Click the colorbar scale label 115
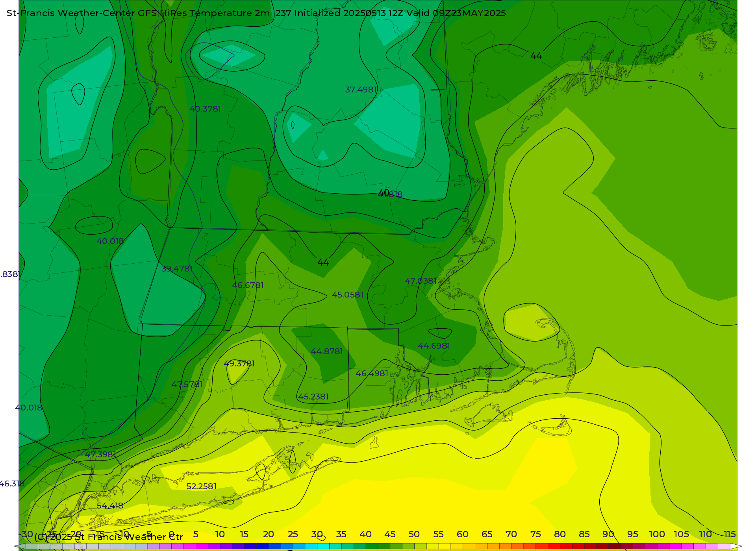Viewport: 756px width, 551px height. [730, 534]
